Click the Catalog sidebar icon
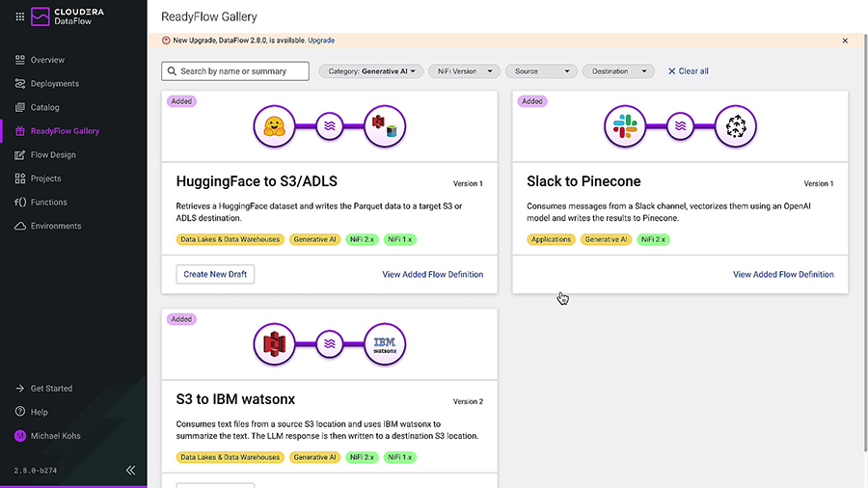868x488 pixels. click(x=20, y=107)
